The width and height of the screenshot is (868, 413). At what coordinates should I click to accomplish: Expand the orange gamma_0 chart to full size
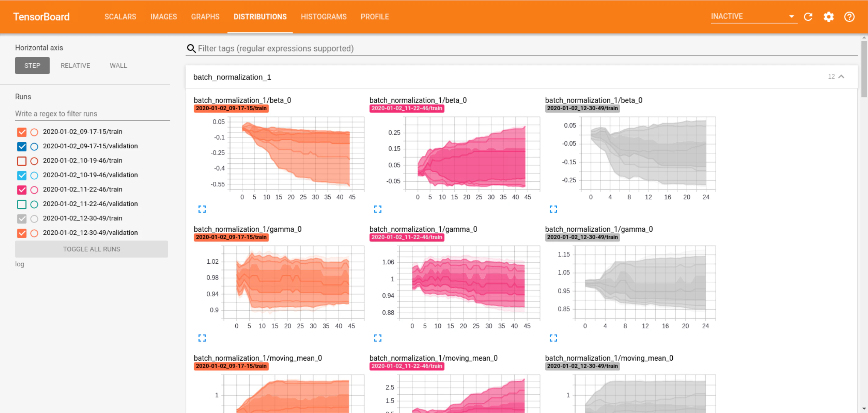202,338
